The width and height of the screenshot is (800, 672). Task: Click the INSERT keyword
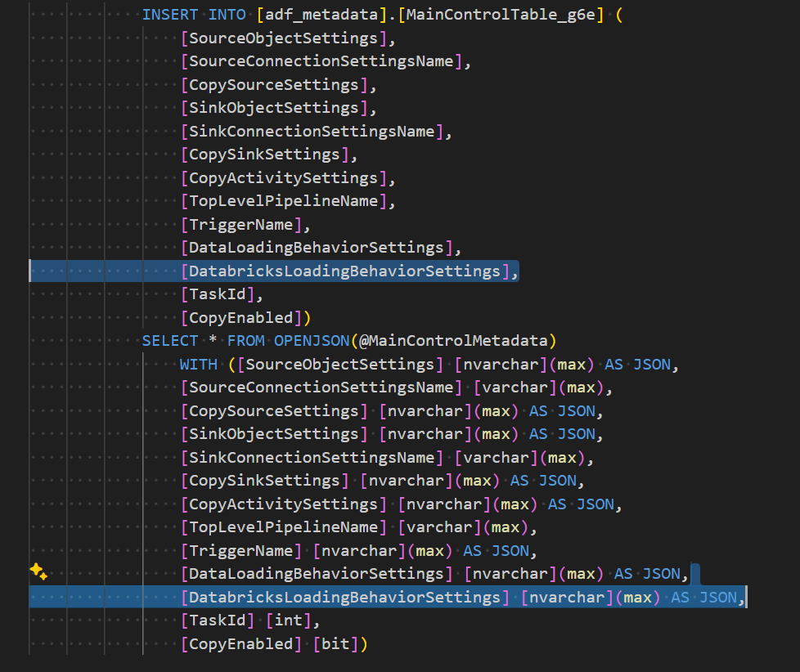click(170, 15)
